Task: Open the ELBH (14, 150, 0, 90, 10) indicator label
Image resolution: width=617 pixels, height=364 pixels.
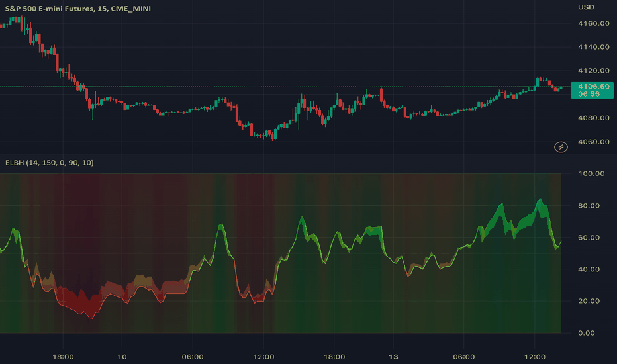Action: click(49, 163)
